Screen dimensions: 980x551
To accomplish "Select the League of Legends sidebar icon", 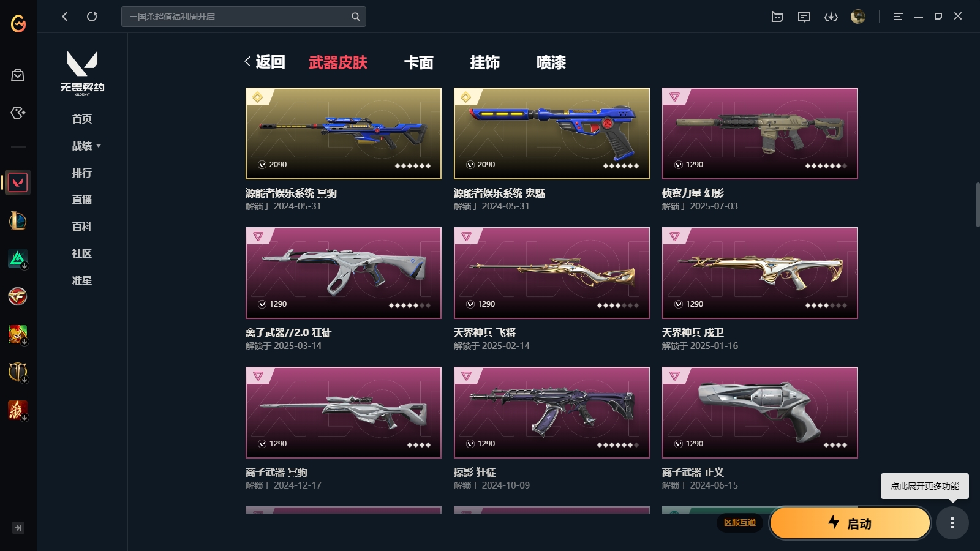I will pos(18,220).
